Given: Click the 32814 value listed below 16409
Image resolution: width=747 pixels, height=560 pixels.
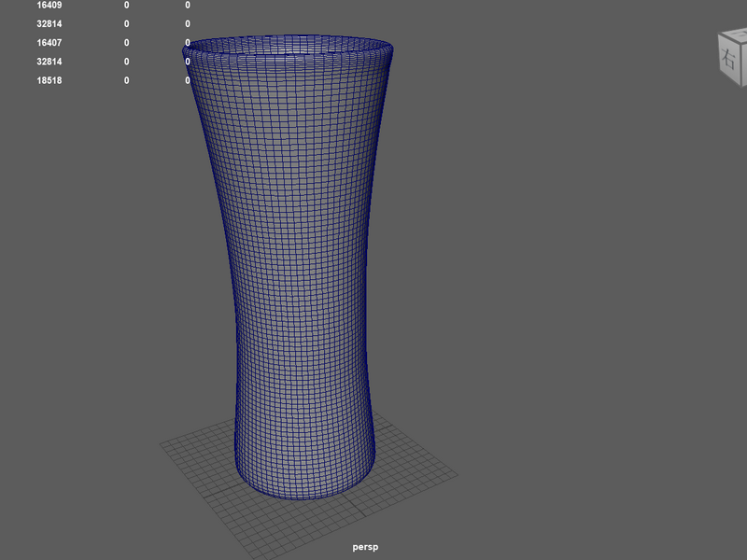Looking at the screenshot, I should coord(49,24).
